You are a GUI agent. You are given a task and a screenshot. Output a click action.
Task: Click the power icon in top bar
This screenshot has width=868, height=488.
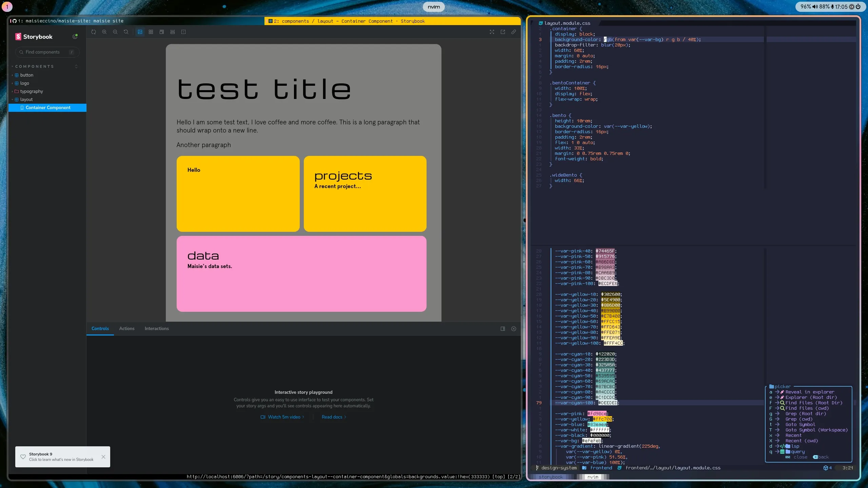pyautogui.click(x=858, y=6)
